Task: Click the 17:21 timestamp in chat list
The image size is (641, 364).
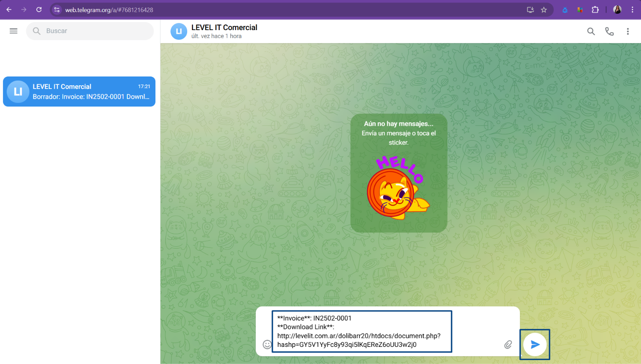Action: click(x=144, y=87)
